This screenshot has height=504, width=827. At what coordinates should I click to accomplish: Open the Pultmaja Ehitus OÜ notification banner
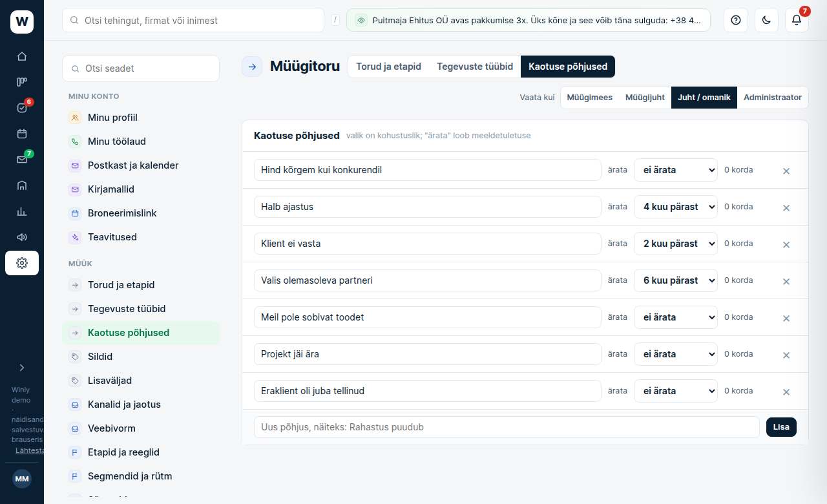[529, 20]
